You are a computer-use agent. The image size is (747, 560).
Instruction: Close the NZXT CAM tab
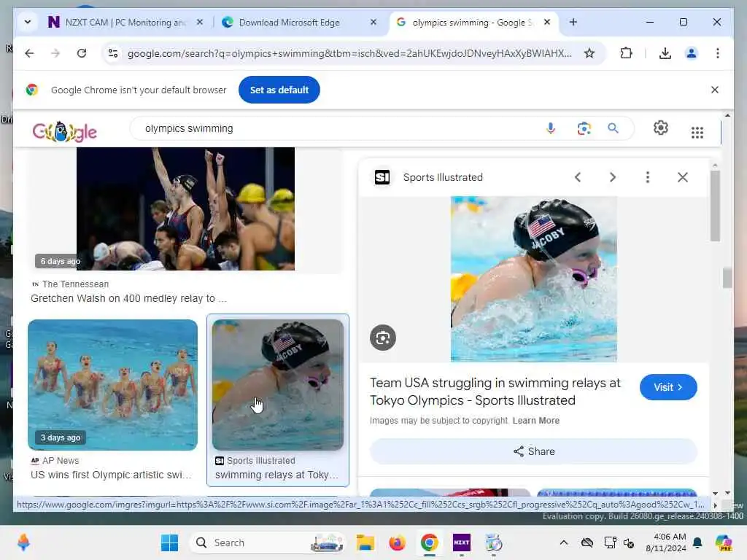coord(200,22)
